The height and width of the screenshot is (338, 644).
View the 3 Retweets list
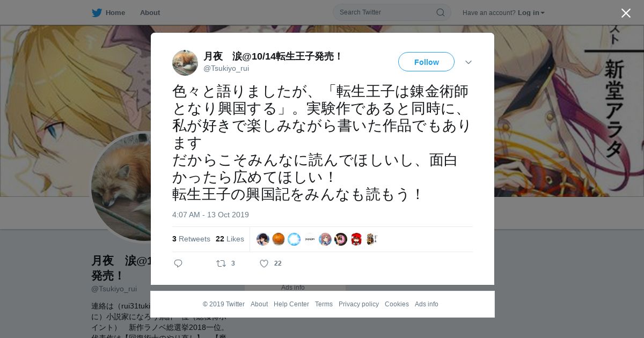191,239
